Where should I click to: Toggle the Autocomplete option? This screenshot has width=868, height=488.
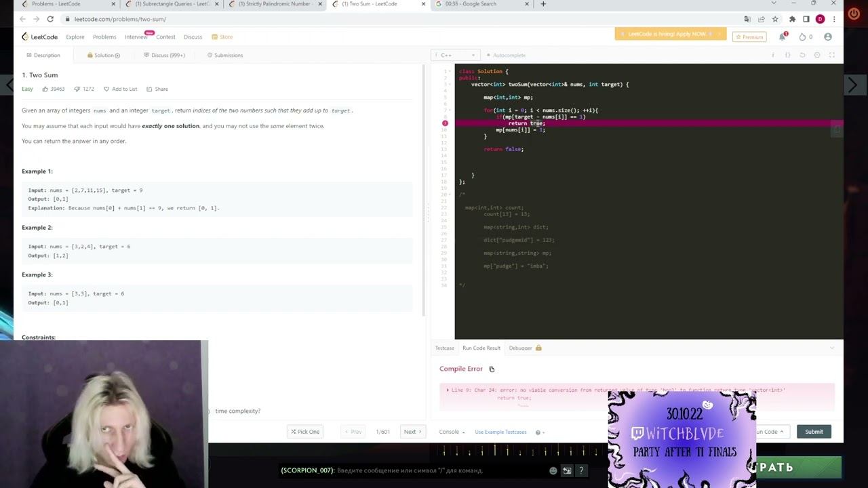point(505,55)
